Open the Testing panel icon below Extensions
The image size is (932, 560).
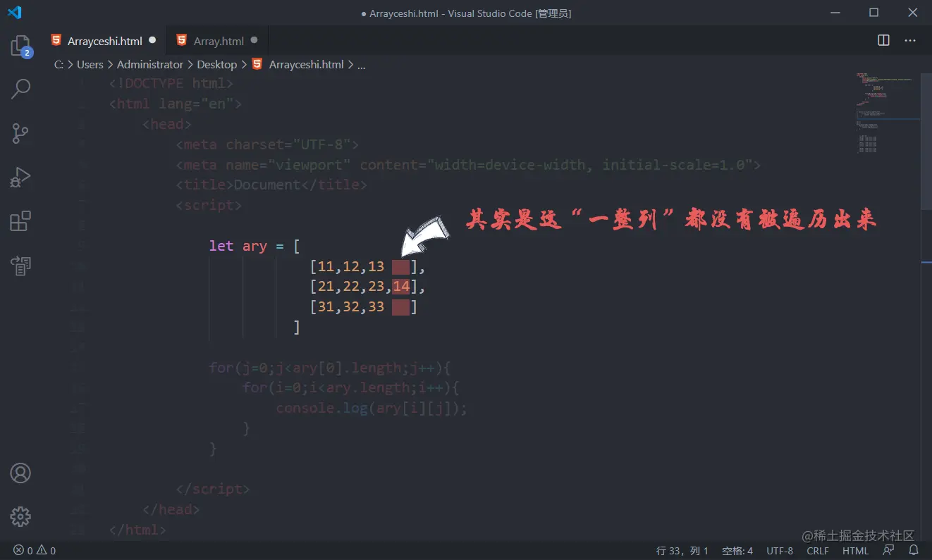tap(20, 266)
